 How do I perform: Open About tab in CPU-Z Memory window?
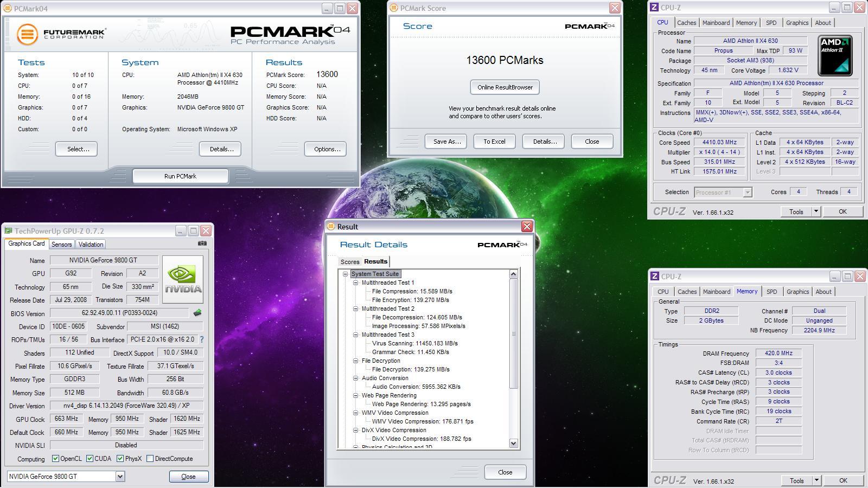[824, 292]
